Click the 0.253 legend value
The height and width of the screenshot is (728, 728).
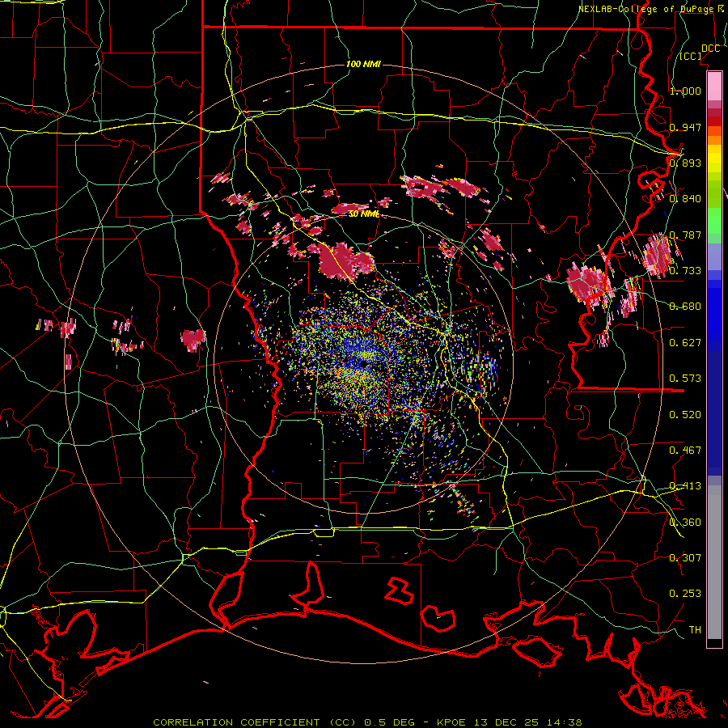[685, 594]
